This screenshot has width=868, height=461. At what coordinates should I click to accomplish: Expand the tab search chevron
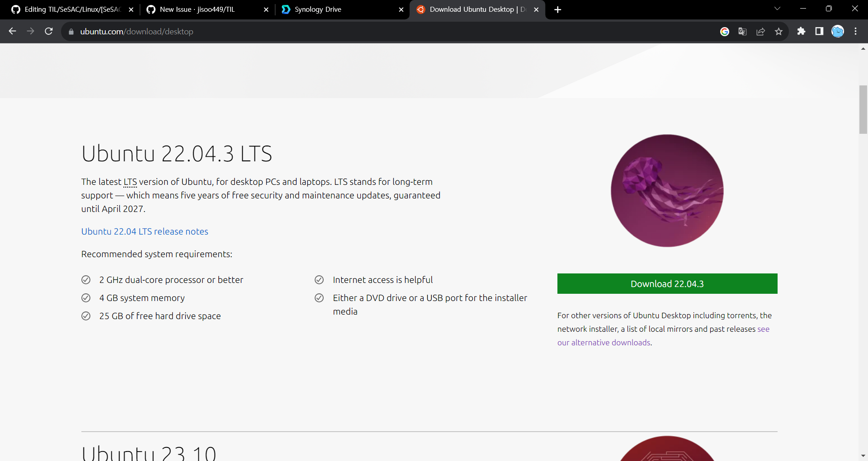(x=777, y=9)
